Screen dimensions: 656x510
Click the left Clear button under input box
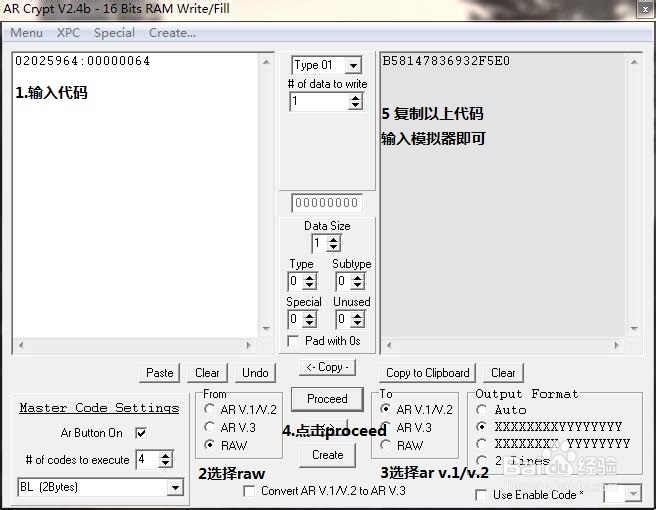point(207,372)
